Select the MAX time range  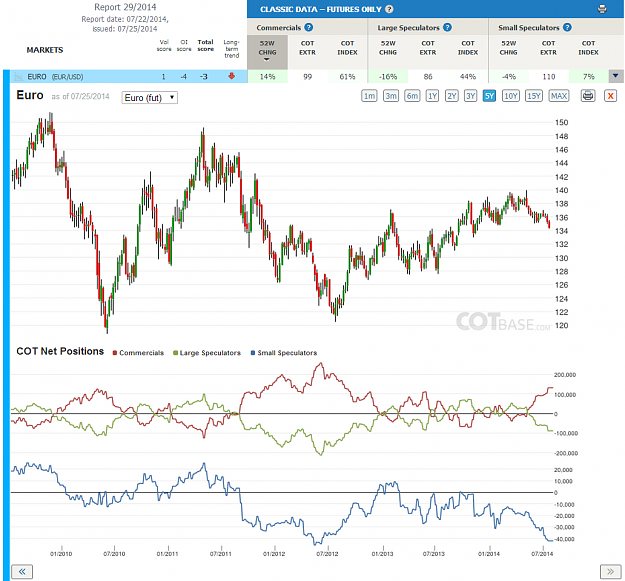[x=559, y=96]
